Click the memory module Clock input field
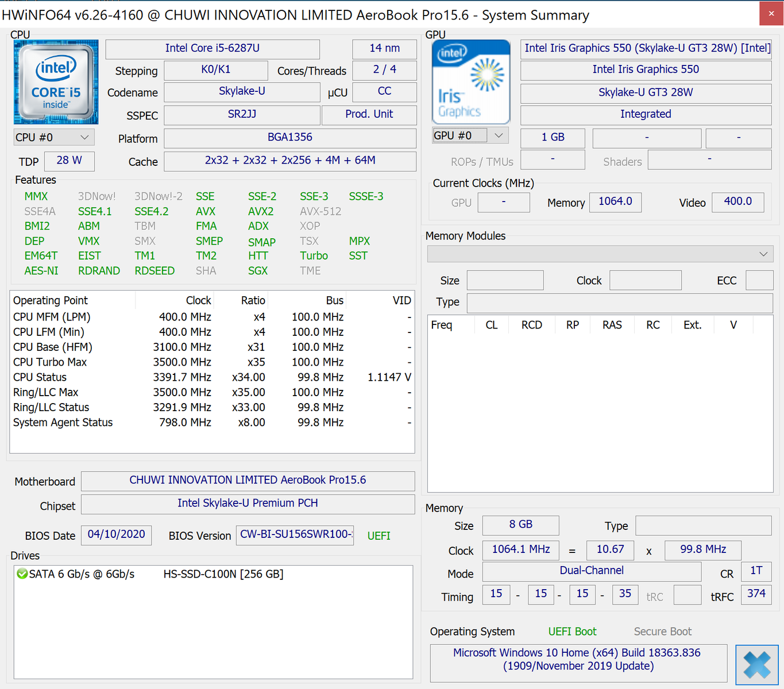Image resolution: width=784 pixels, height=689 pixels. [646, 280]
